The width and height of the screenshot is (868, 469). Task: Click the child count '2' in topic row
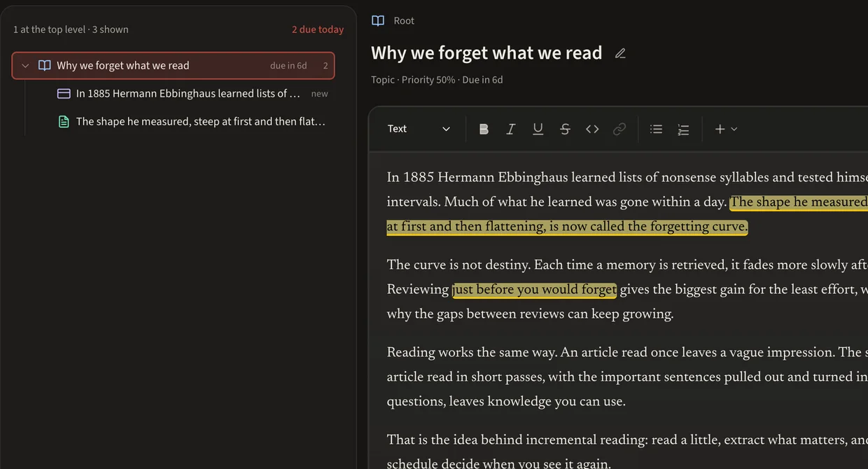tap(325, 66)
